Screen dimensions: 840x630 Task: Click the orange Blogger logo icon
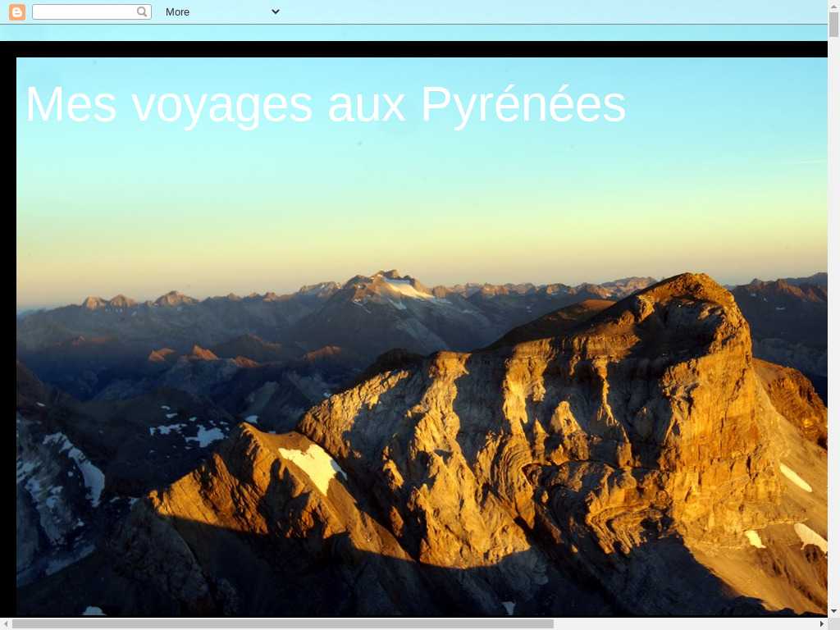pyautogui.click(x=17, y=11)
